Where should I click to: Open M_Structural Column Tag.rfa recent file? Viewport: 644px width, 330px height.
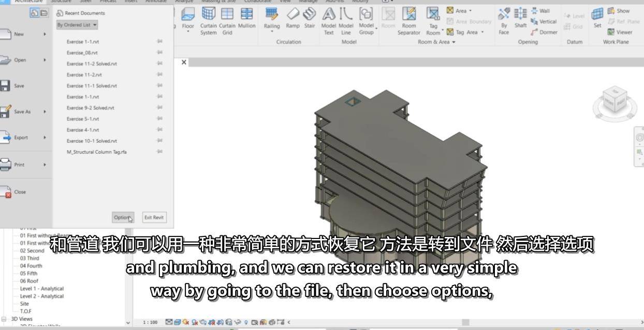tap(97, 152)
